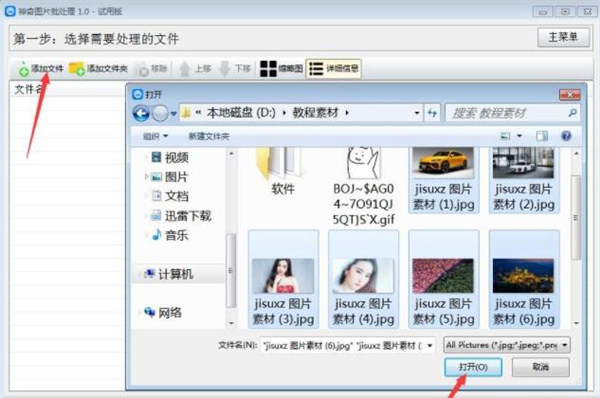Click the 上移 move up button
This screenshot has height=398, width=600.
[195, 69]
